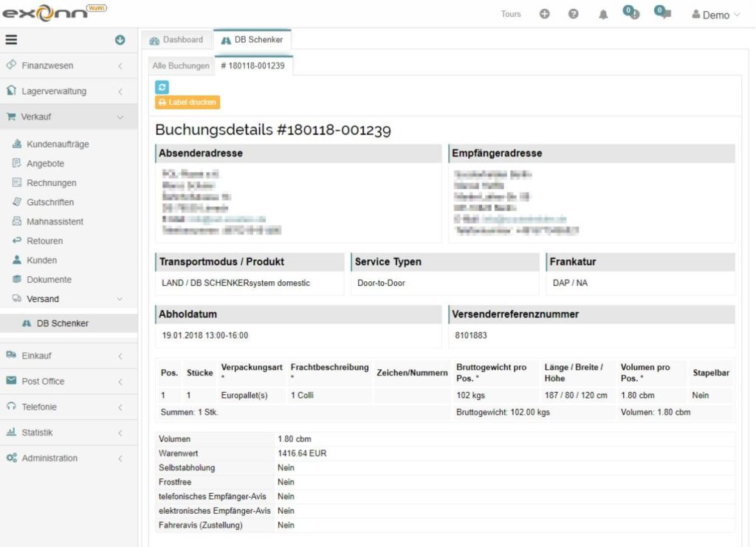
Task: Collapse the Versand submenu chevron
Action: pos(120,299)
